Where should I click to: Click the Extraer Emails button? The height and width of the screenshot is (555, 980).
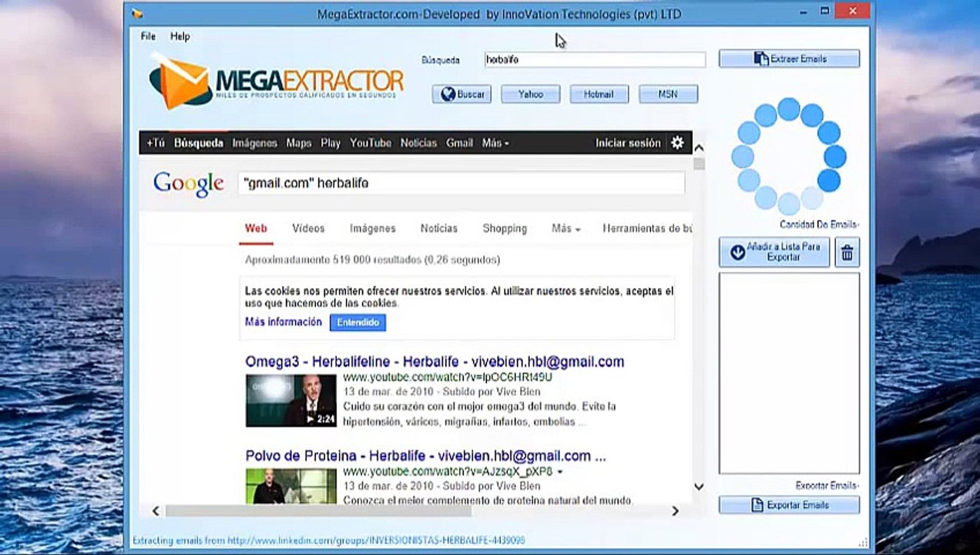click(x=789, y=59)
